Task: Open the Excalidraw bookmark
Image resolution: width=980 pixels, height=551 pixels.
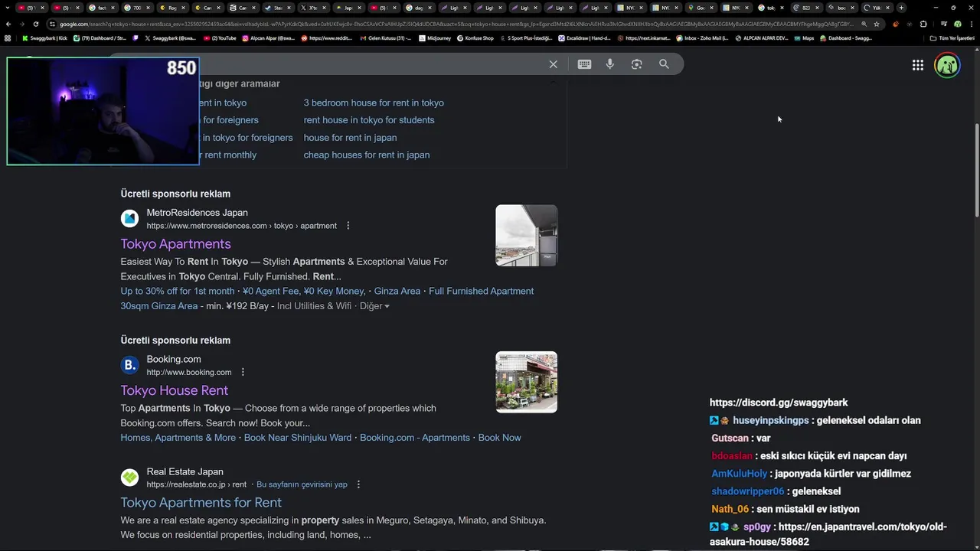Action: (584, 37)
